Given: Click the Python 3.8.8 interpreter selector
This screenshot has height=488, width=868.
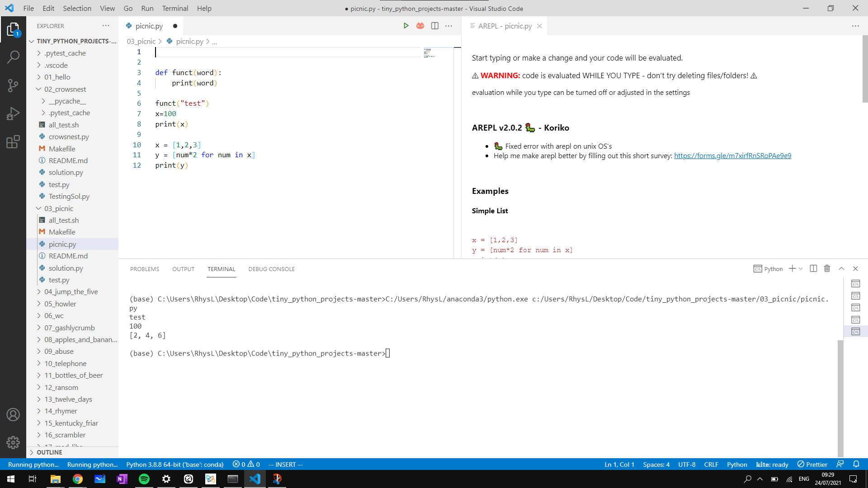Looking at the screenshot, I should [x=175, y=464].
